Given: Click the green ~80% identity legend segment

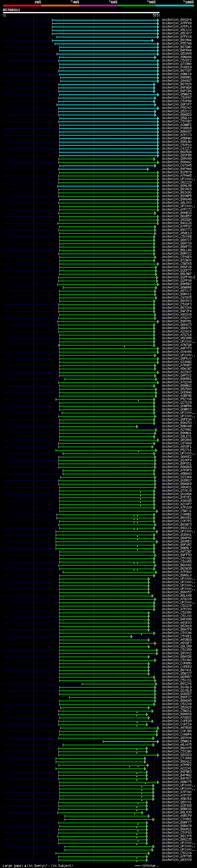Looking at the screenshot, I should click(x=137, y=6).
